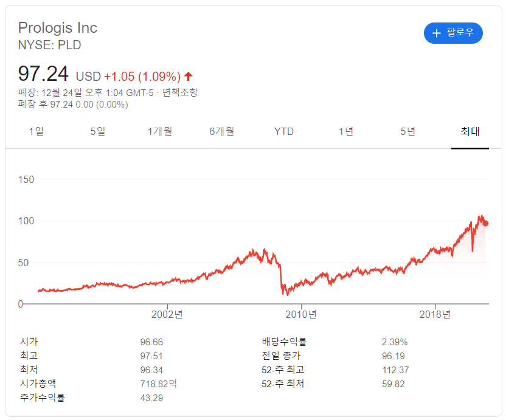Select the 5일 time range tab
The width and height of the screenshot is (506, 420).
tap(98, 132)
